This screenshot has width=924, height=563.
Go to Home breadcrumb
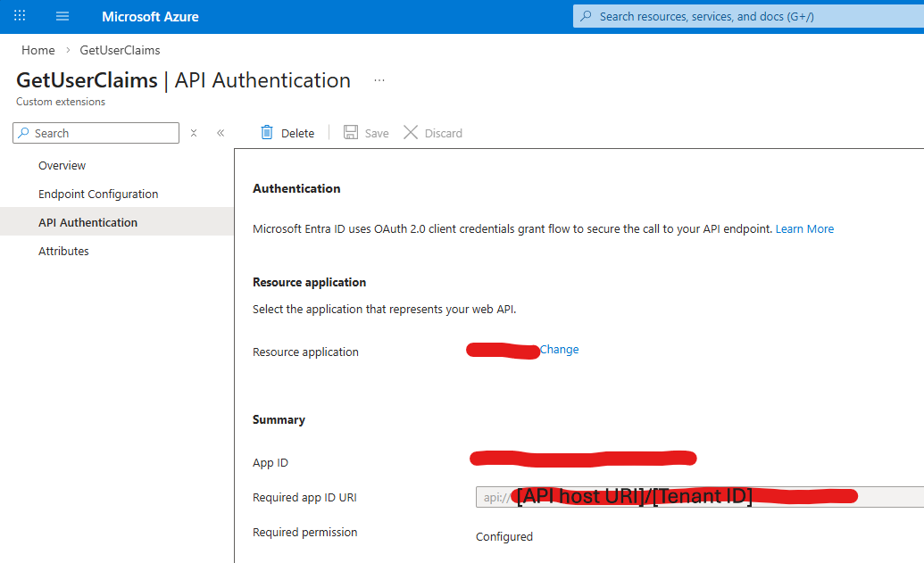38,50
